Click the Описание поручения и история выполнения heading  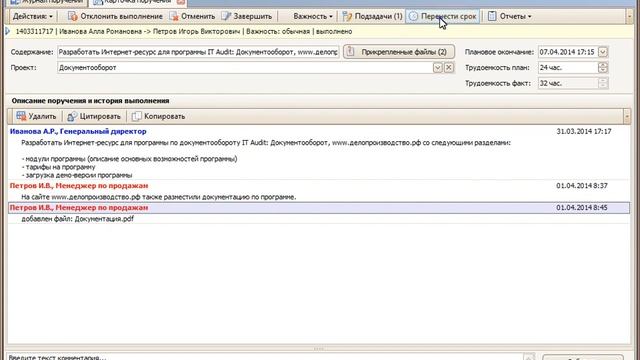click(90, 101)
